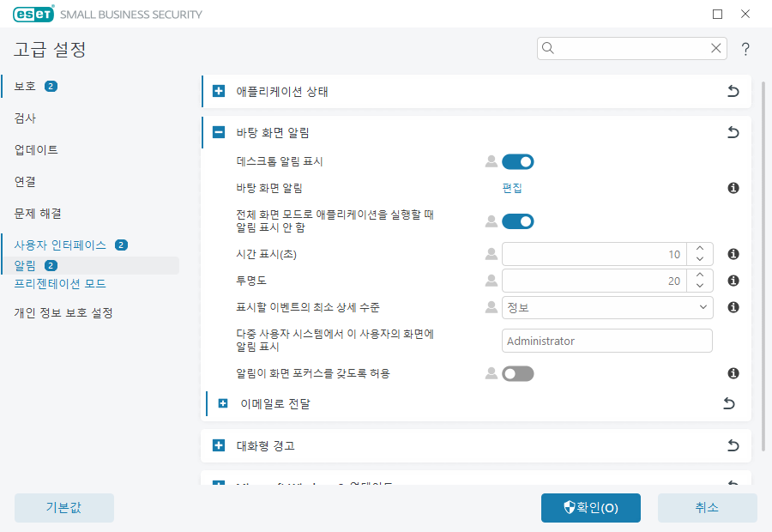Screen dimensions: 772x532
Task: Increase 시간 표시(초) with the up stepper
Action: click(x=699, y=249)
